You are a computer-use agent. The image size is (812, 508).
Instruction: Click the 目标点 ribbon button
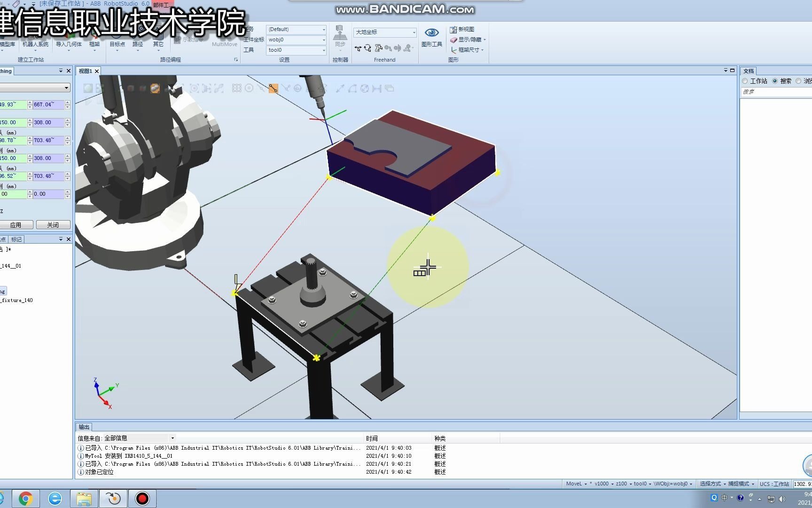point(117,44)
